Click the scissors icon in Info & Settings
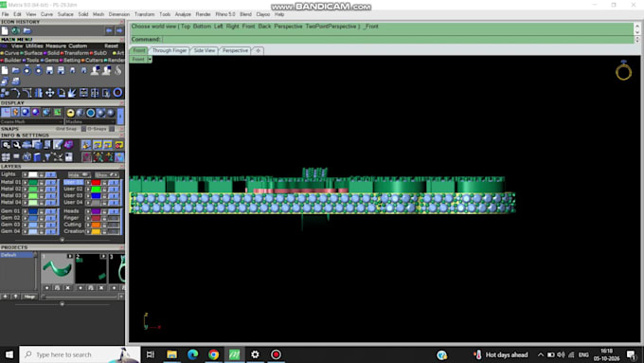 pyautogui.click(x=58, y=157)
